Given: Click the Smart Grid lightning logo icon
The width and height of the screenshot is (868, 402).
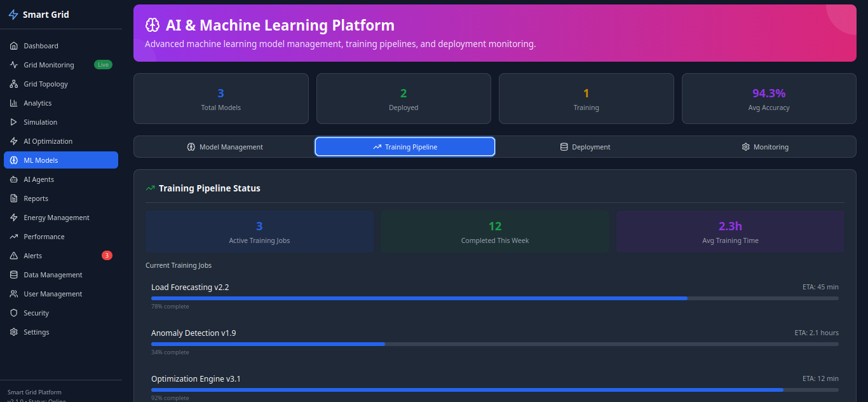Looking at the screenshot, I should click(x=13, y=15).
